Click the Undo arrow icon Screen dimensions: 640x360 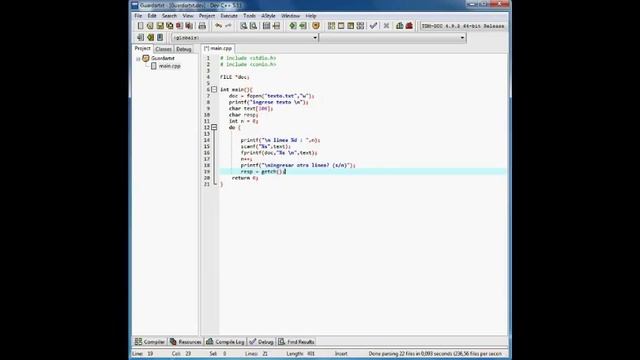(x=218, y=26)
